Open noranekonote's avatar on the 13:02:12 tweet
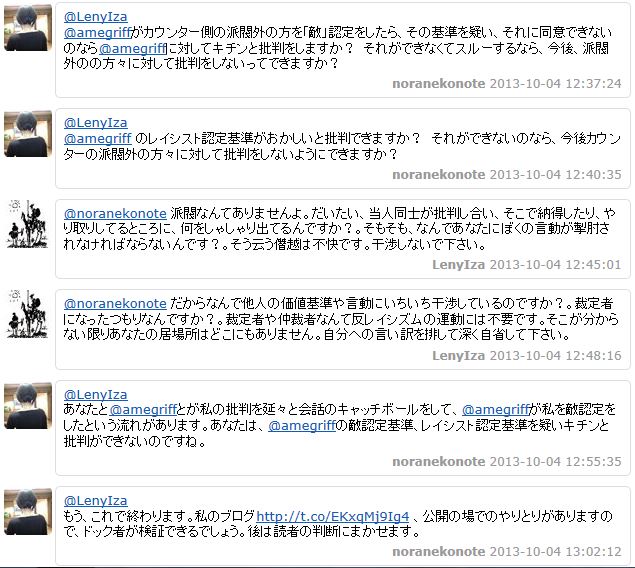635x568 pixels. (x=28, y=512)
